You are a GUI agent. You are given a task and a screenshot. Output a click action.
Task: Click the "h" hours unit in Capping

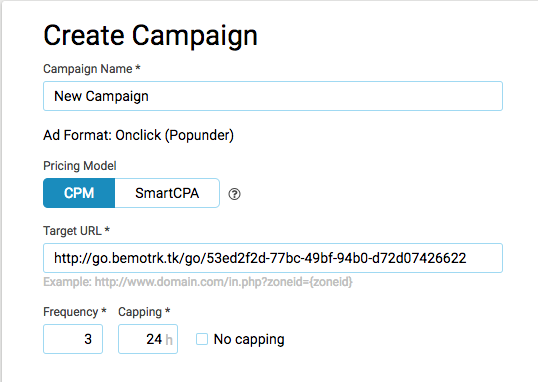169,340
